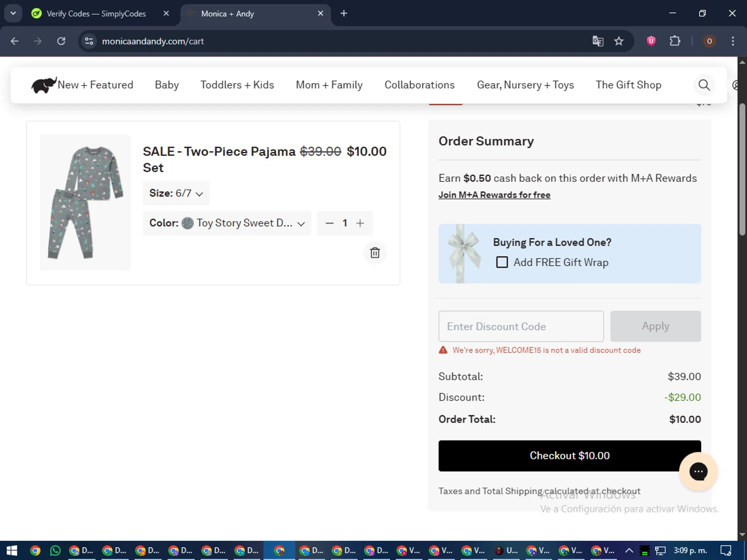The image size is (747, 560).
Task: Click the Order Summary heading
Action: point(486,141)
